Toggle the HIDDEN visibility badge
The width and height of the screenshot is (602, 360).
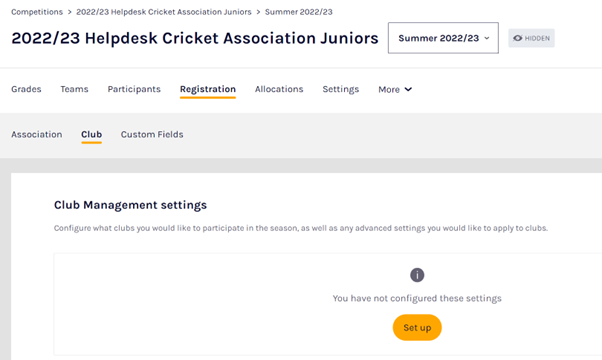531,38
